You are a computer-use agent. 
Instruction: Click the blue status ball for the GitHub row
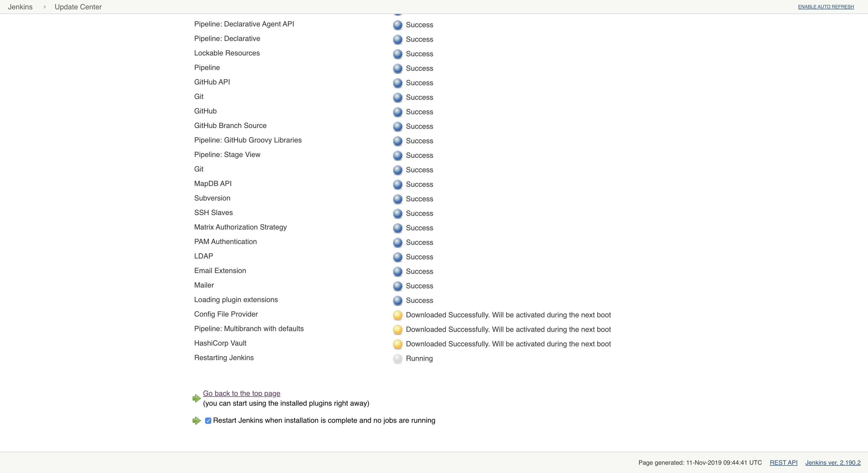click(x=397, y=112)
